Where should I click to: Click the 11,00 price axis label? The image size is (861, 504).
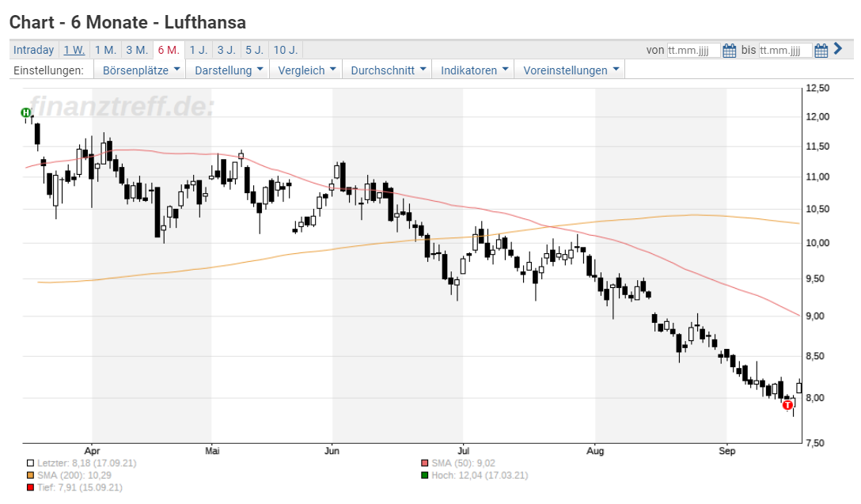[817, 177]
